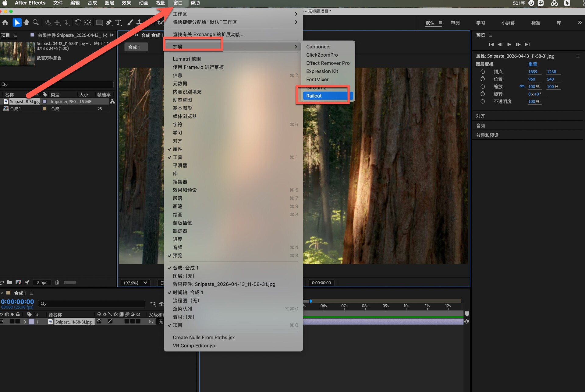
Task: Select the Rotation tool
Action: (78, 23)
